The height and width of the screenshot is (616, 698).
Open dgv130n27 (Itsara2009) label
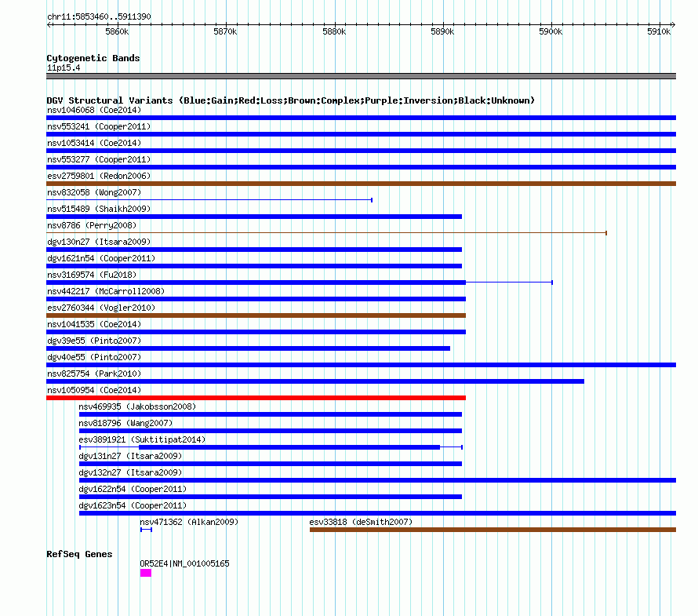point(99,242)
